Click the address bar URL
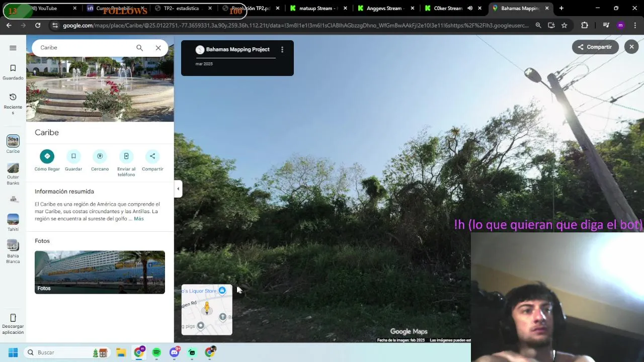Viewport: 644px width, 362px height. pyautogui.click(x=296, y=25)
